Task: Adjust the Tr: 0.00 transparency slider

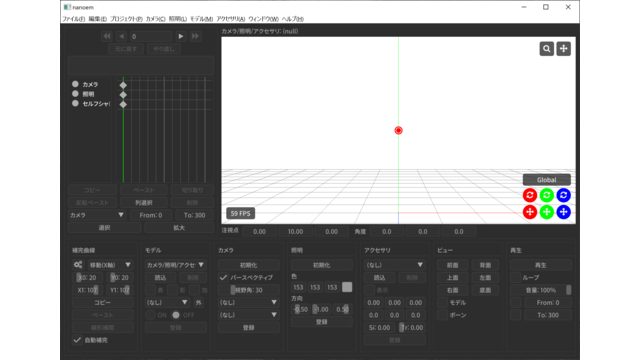Action: pyautogui.click(x=412, y=327)
